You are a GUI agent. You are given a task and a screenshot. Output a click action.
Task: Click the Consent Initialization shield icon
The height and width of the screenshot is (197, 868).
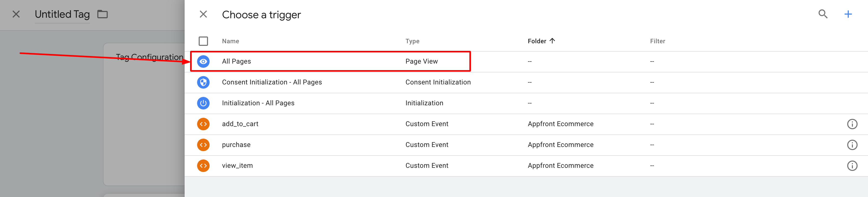point(203,82)
